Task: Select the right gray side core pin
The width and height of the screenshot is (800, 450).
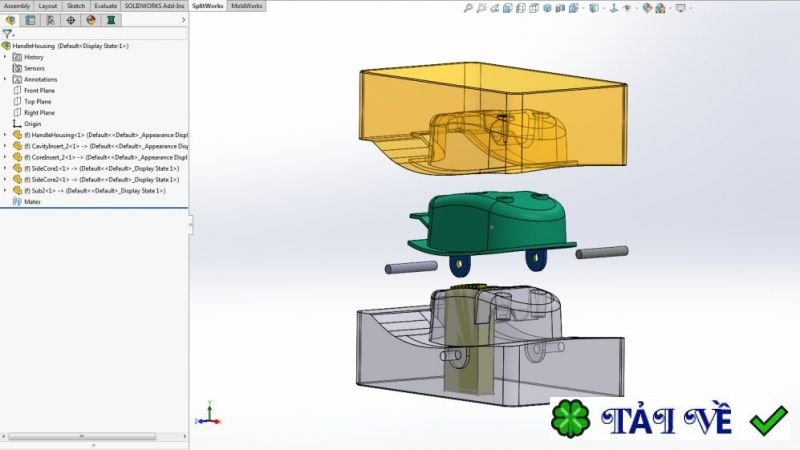Action: point(602,252)
